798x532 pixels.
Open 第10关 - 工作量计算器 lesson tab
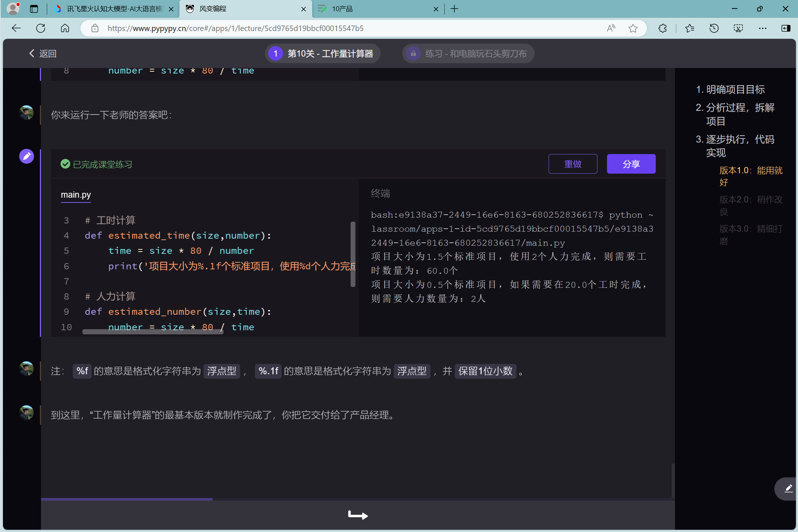point(323,54)
